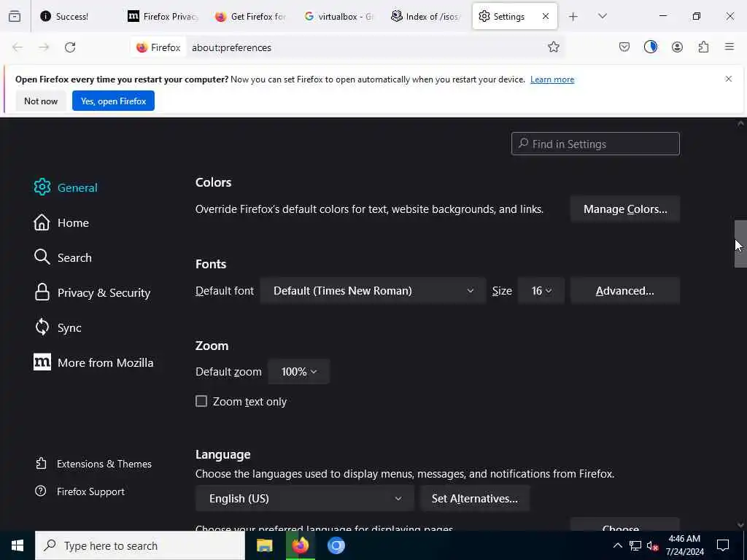This screenshot has height=560, width=747.
Task: Go back with the back arrow
Action: coord(18,47)
